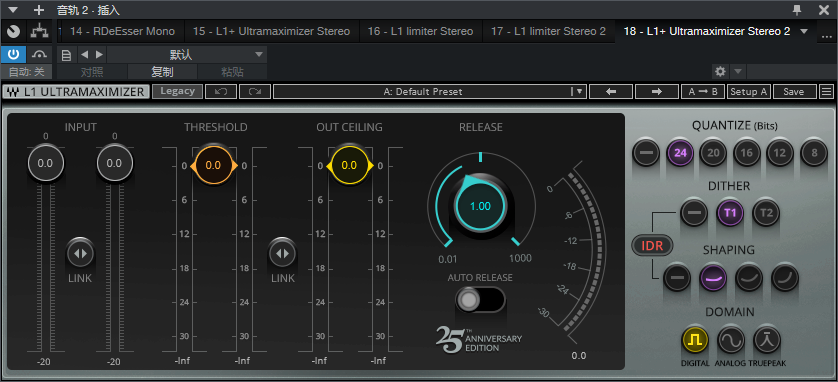The image size is (838, 382).
Task: Turn quantize off with dash button
Action: click(x=646, y=153)
